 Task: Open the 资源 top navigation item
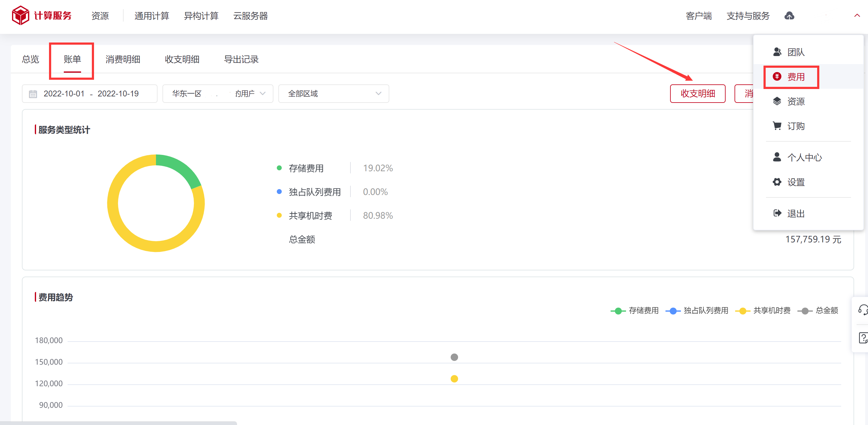coord(100,16)
